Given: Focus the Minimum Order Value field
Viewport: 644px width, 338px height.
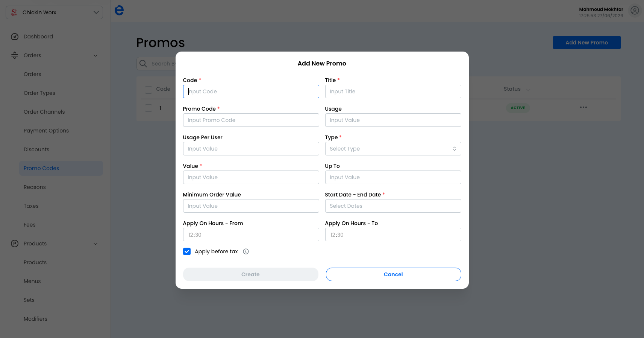Looking at the screenshot, I should click(251, 206).
